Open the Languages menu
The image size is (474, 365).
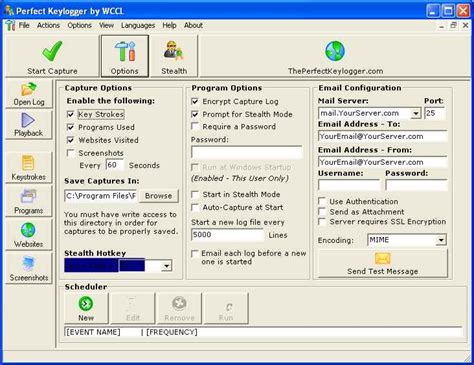(x=138, y=25)
